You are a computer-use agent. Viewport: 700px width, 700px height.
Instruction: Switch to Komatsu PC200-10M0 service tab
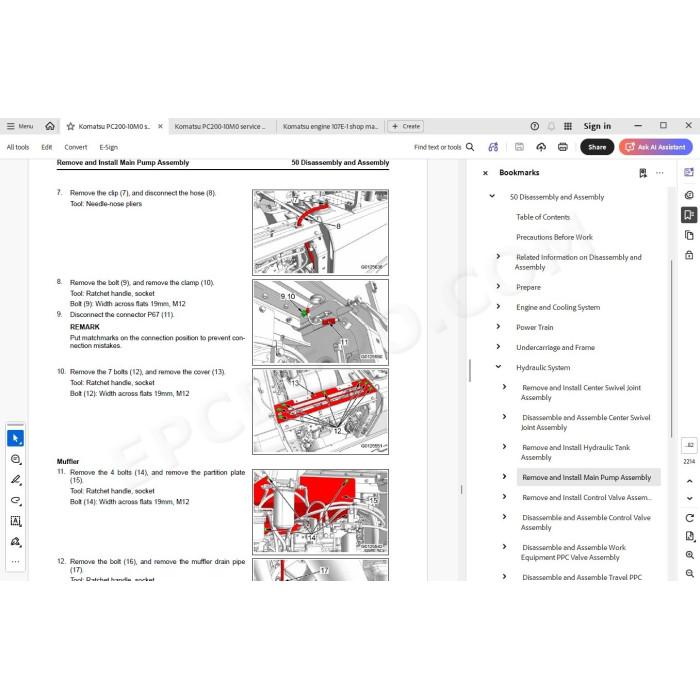coord(220,126)
